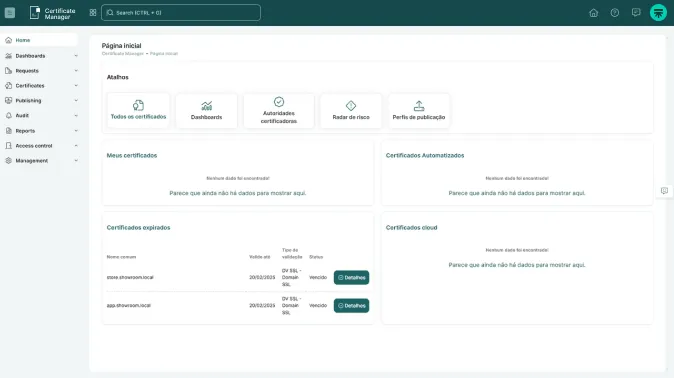Click the date in the app.showroom.local row

click(262, 305)
